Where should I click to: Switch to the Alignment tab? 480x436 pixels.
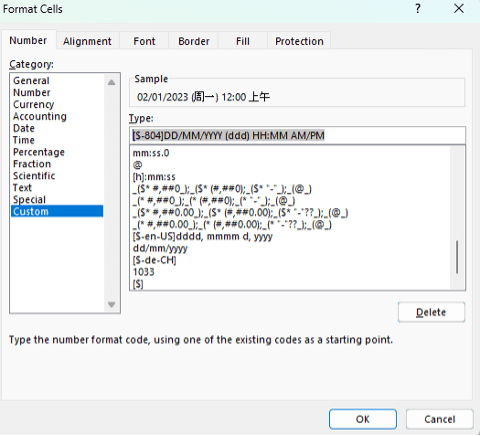click(x=87, y=41)
